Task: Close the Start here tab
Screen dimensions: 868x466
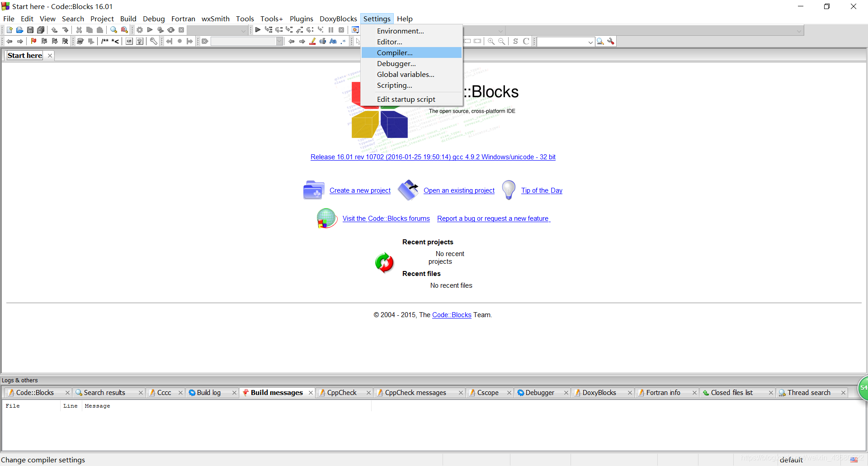Action: [50, 55]
